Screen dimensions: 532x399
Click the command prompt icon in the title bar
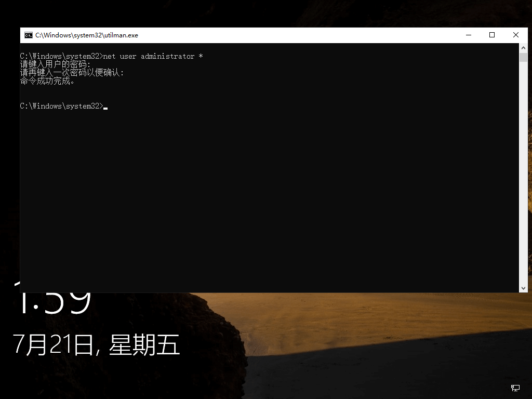pos(29,35)
